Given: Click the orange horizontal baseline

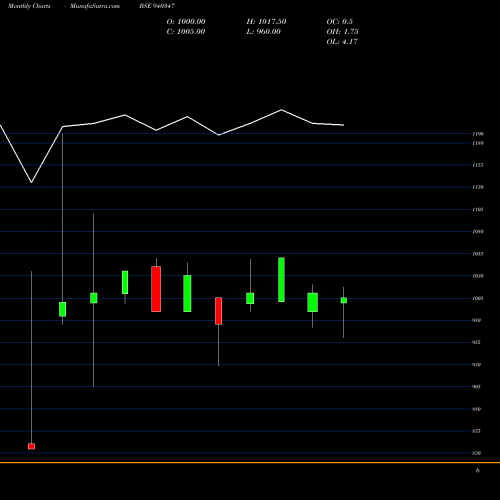Looking at the screenshot, I should point(250,462).
